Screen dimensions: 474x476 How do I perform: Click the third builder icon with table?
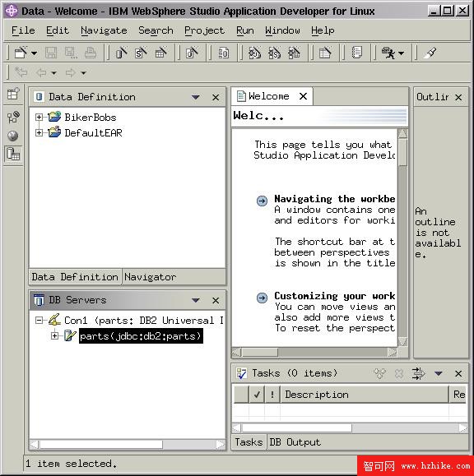tap(294, 53)
